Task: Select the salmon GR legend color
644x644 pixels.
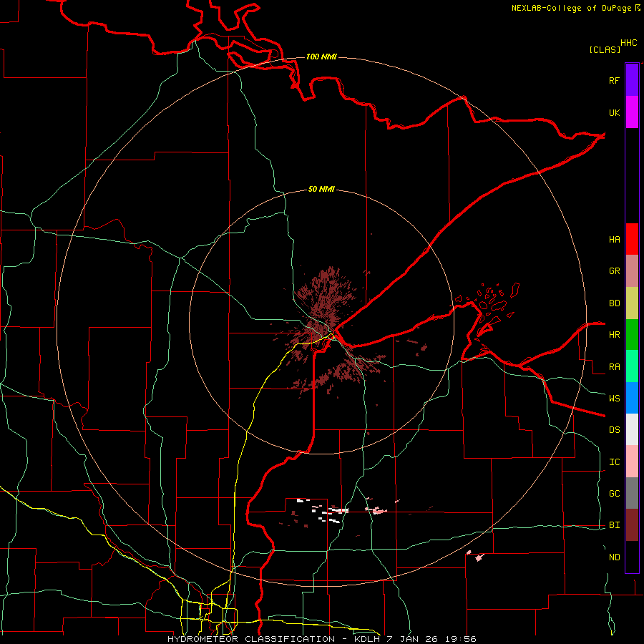Action: click(632, 271)
